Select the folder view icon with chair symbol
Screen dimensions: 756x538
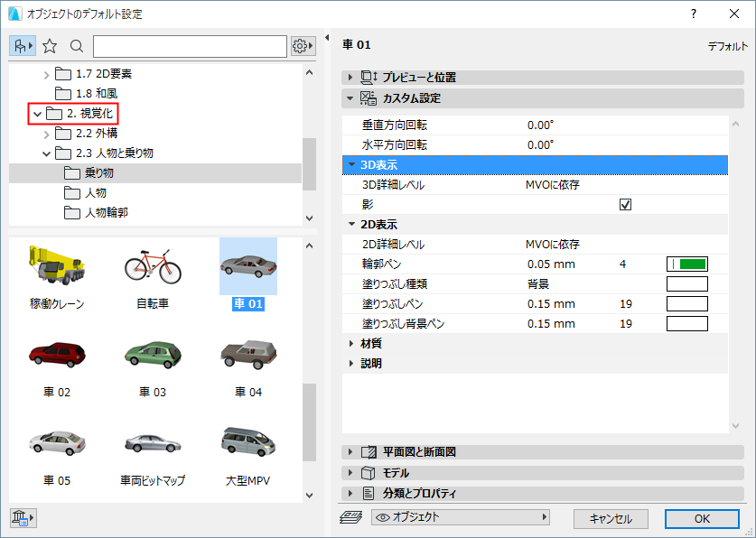[x=22, y=44]
